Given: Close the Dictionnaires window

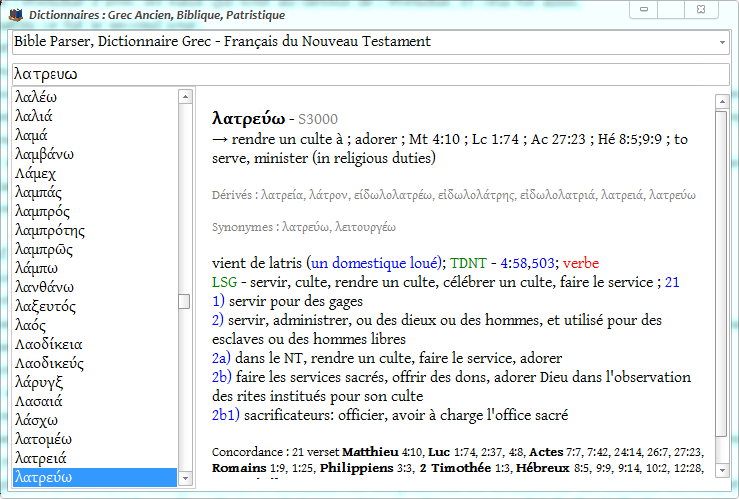Looking at the screenshot, I should coord(701,9).
